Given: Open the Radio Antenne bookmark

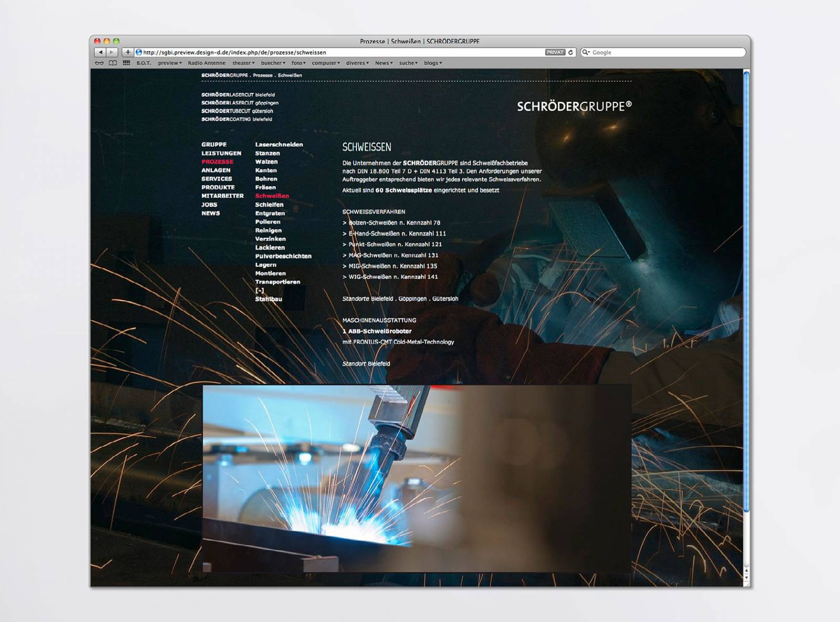Looking at the screenshot, I should pyautogui.click(x=206, y=63).
